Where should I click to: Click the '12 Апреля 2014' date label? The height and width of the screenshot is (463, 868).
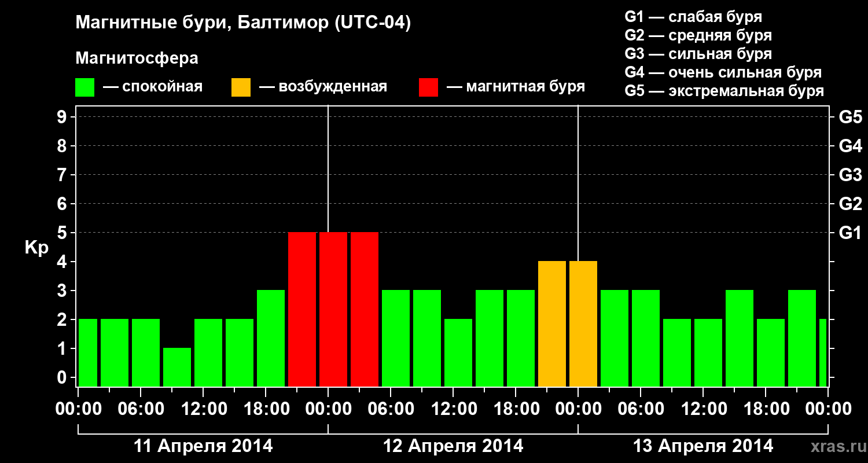[453, 446]
